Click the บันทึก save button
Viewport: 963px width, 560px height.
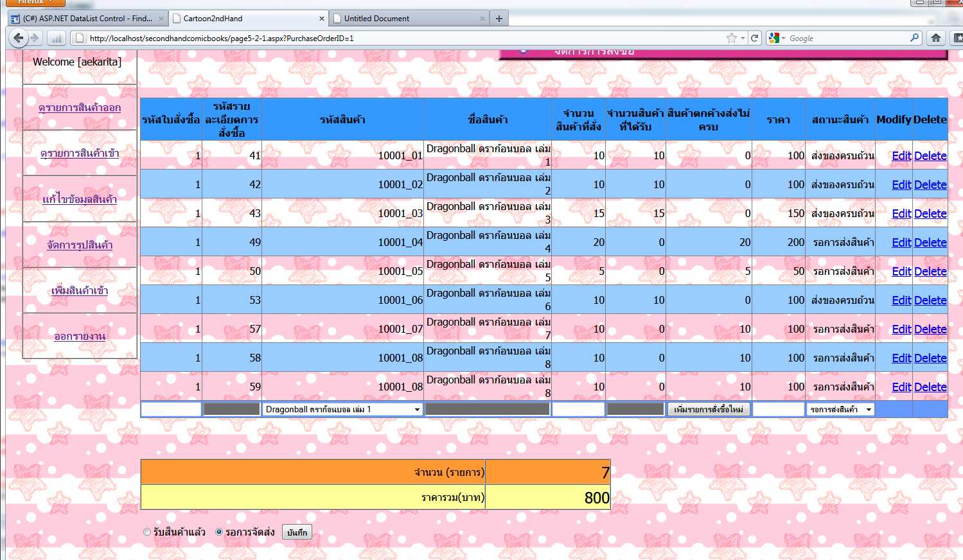point(297,532)
